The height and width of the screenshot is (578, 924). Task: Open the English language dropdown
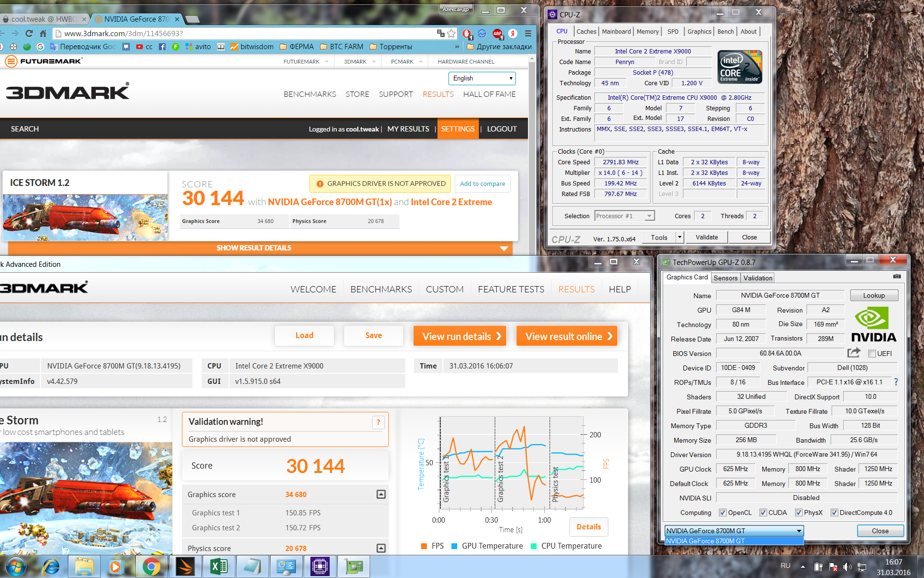(482, 78)
